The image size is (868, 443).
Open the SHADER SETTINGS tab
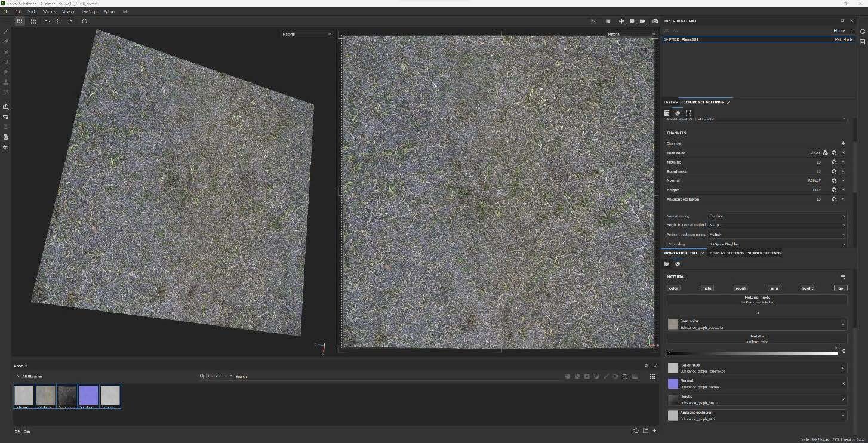tap(765, 253)
